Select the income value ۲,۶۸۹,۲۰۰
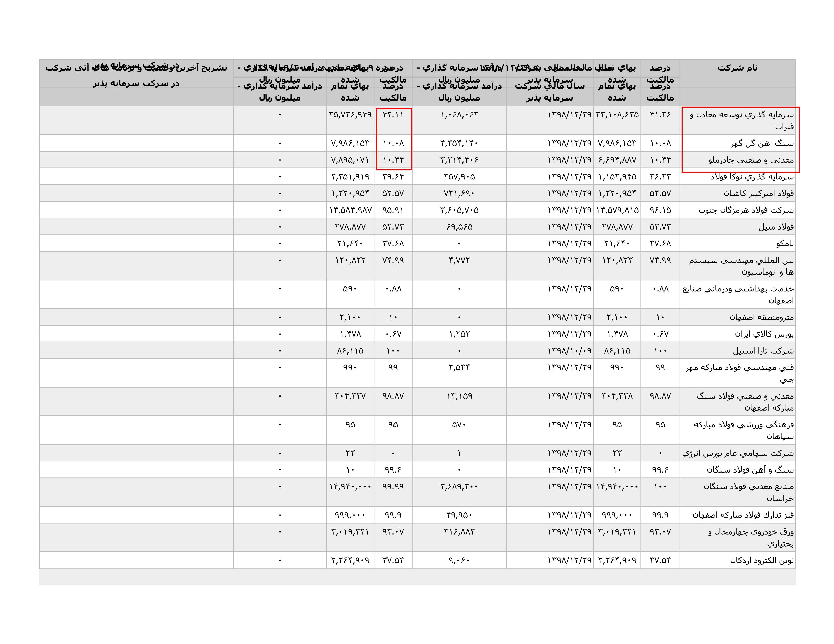Image resolution: width=834 pixels, height=644 pixels. [459, 487]
